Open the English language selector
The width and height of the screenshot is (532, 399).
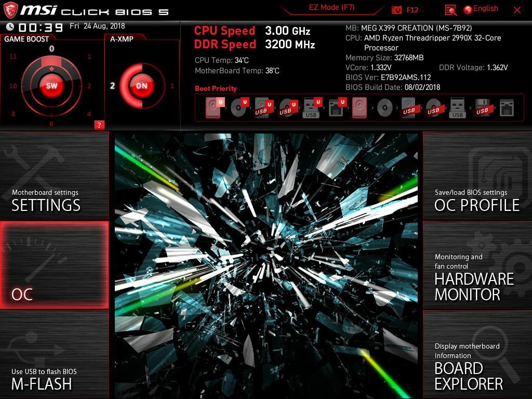coord(486,8)
